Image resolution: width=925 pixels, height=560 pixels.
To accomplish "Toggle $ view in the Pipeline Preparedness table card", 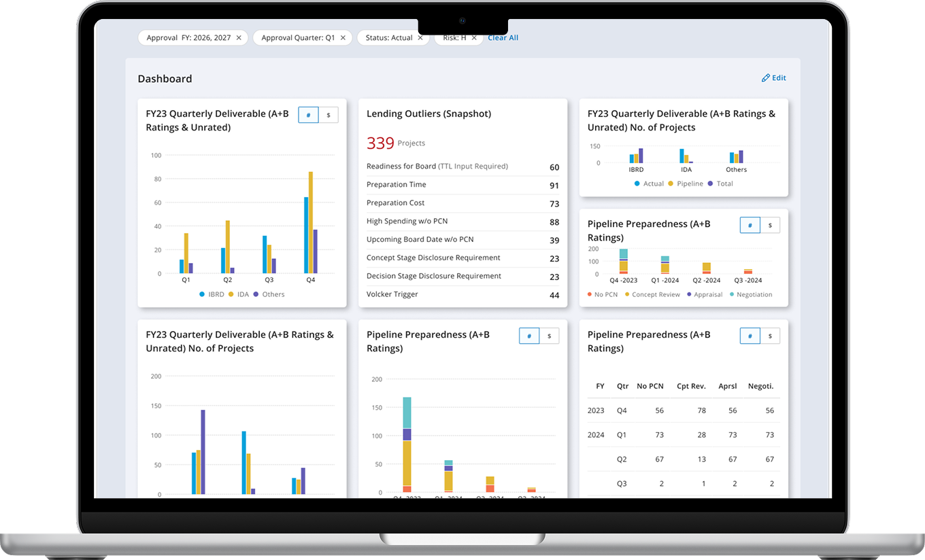I will 770,336.
